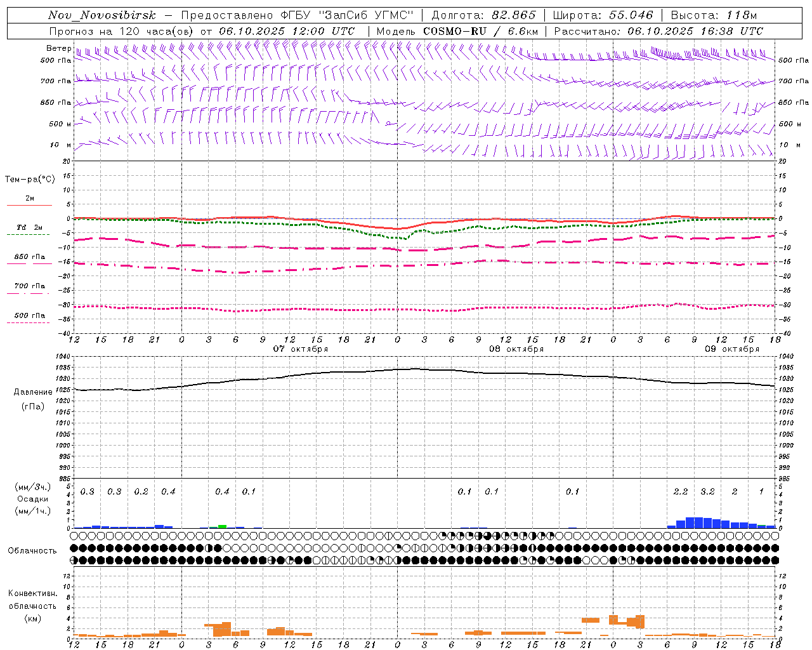
Task: Click the '(гПа)' pressure unit label
Action: click(33, 407)
